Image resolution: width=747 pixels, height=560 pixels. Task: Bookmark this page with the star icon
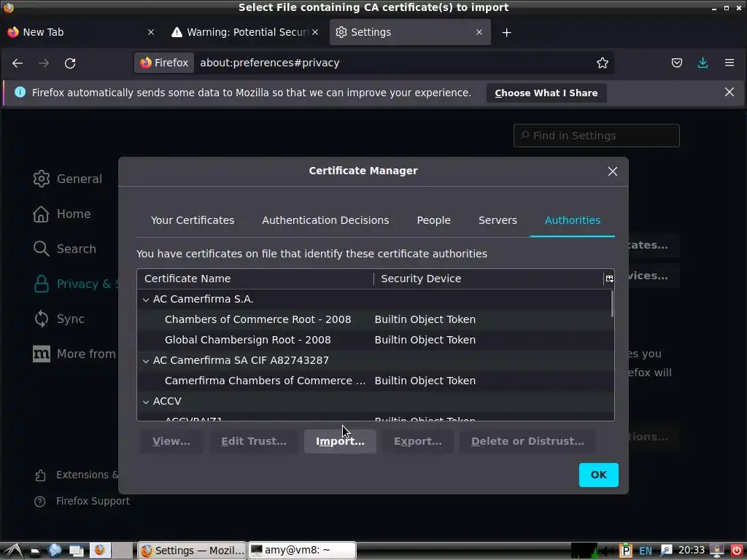click(x=602, y=63)
